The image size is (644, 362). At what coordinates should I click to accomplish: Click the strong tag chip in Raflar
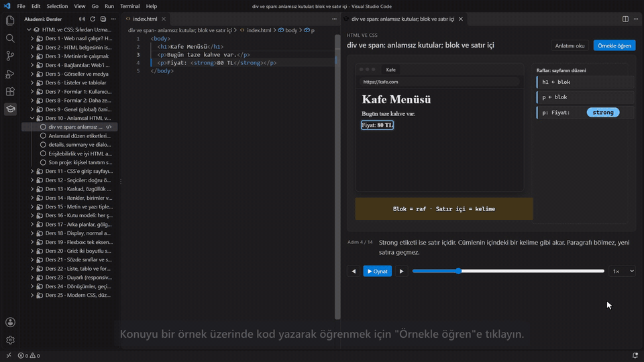click(x=603, y=113)
